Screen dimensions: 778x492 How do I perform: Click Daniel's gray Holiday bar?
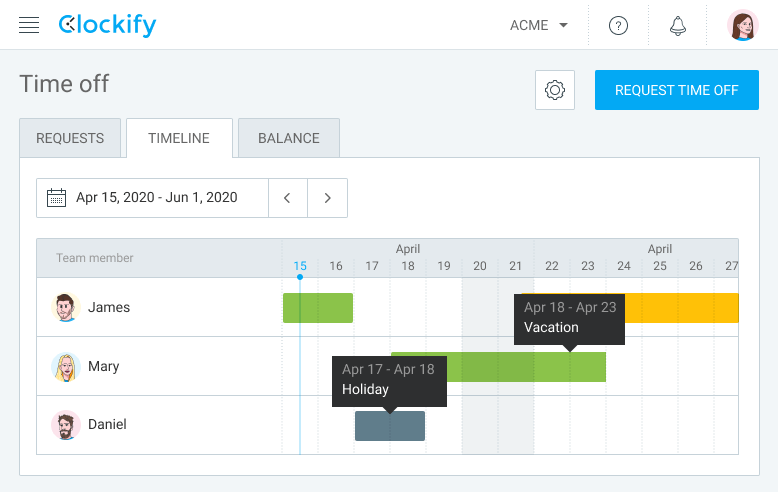coord(390,426)
